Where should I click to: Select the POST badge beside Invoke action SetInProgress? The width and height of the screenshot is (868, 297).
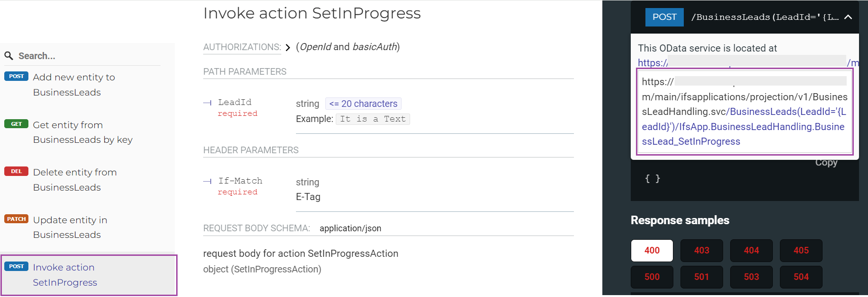(x=16, y=266)
